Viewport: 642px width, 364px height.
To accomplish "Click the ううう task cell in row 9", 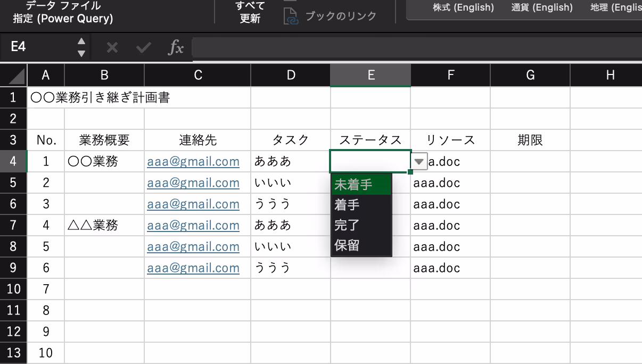I will coord(291,268).
